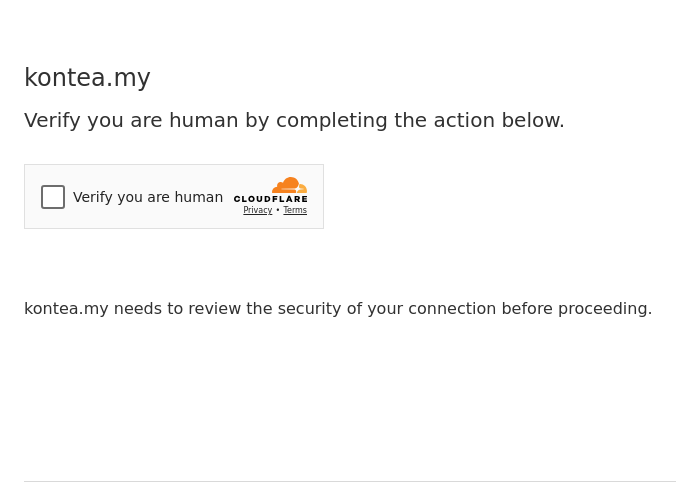Click the word "action" in the subtitle
Screen dimensions: 700x500
[464, 121]
